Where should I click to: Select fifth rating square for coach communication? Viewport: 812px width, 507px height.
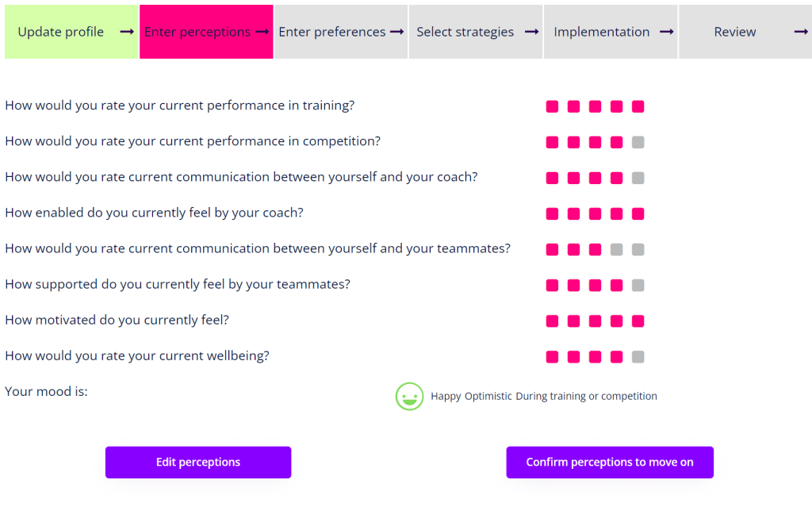(638, 179)
